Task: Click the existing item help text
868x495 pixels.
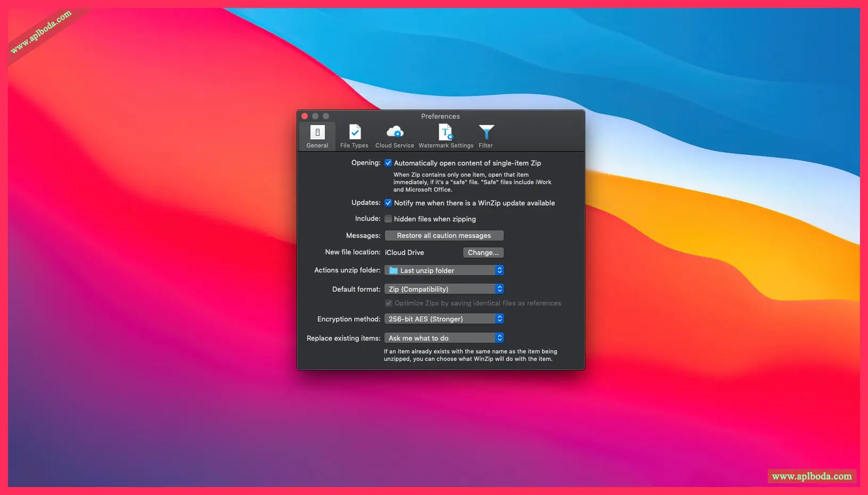Action: [470, 355]
